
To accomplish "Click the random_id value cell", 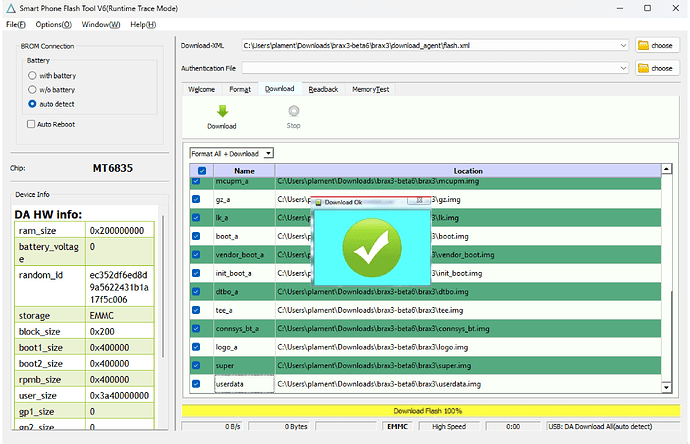I will pyautogui.click(x=120, y=287).
